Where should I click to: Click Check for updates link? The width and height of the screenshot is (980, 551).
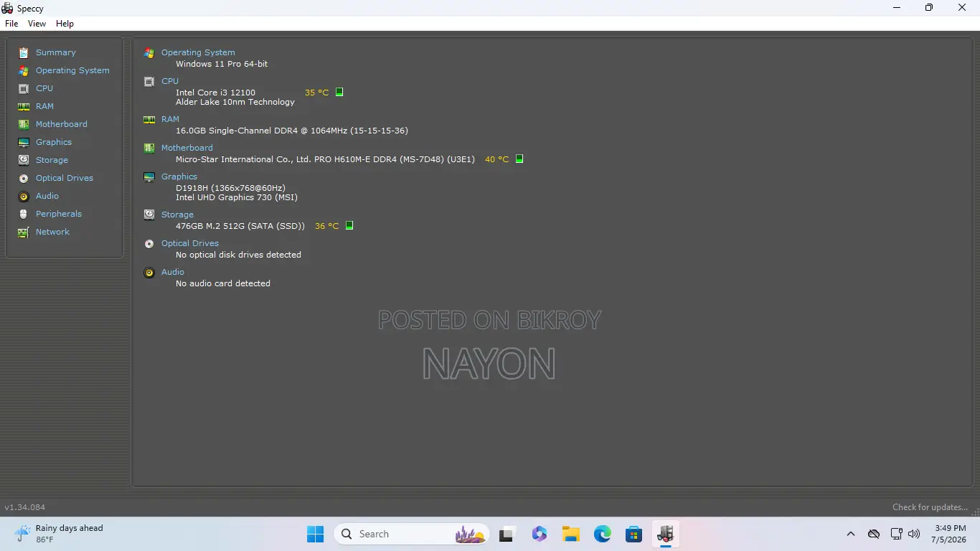point(930,507)
